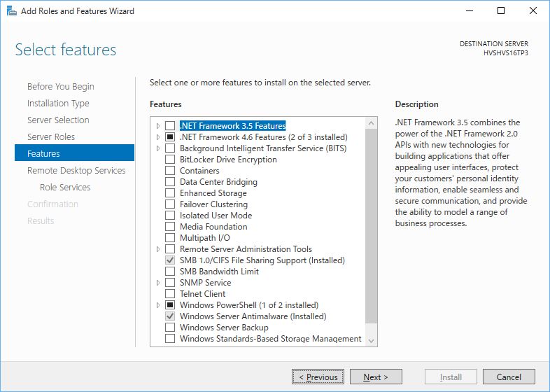Check Isolated User Mode box
The image size is (550, 392).
pyautogui.click(x=170, y=216)
